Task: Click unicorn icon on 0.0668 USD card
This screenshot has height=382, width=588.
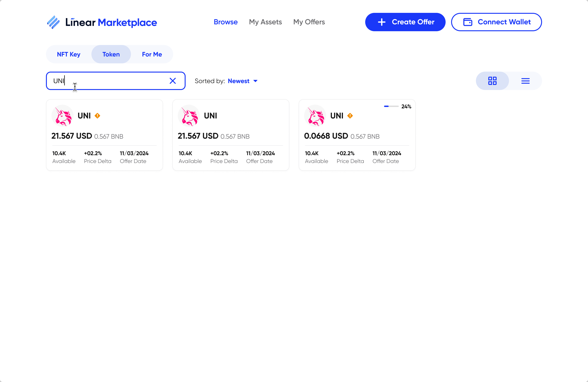Action: [315, 115]
